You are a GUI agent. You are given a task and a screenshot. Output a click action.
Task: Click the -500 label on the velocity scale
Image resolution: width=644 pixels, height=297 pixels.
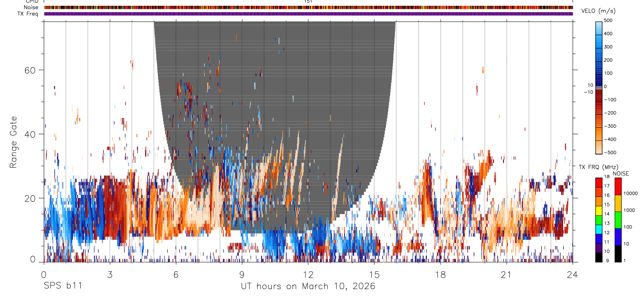point(610,152)
